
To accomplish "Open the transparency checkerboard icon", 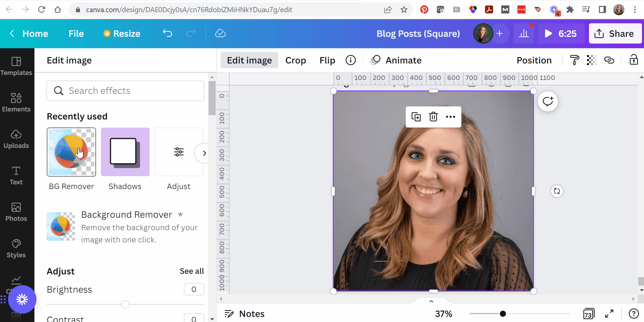I will [592, 60].
